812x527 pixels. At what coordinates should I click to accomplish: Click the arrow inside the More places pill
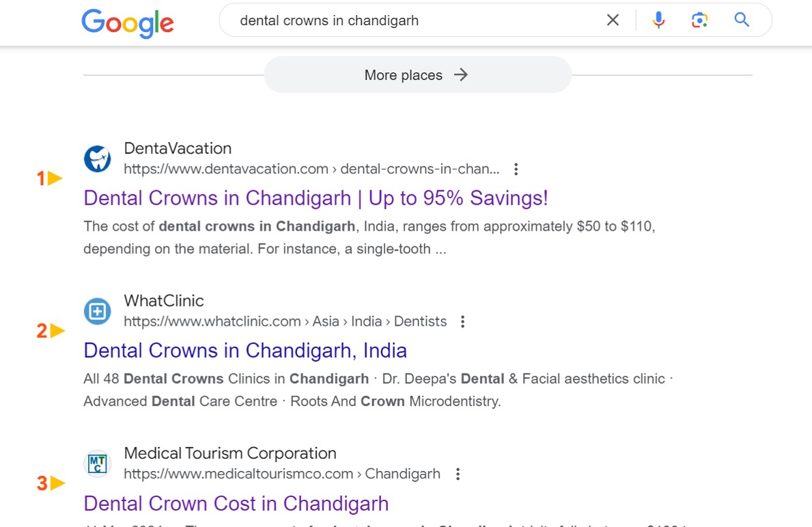pos(461,75)
